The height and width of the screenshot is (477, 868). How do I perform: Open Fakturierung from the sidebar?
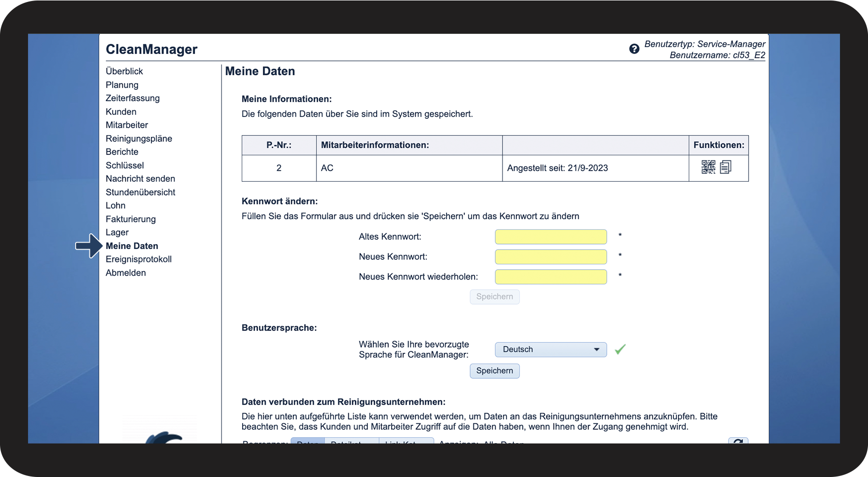pos(131,219)
